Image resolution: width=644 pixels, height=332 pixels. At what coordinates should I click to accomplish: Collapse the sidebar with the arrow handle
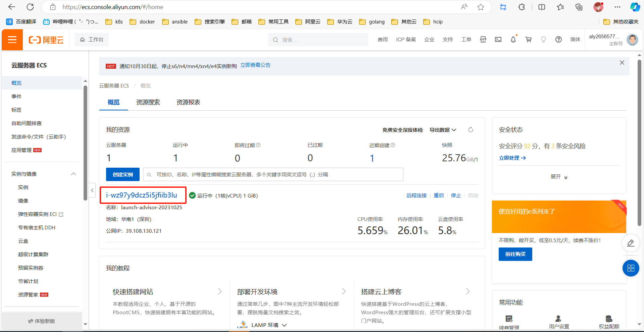pyautogui.click(x=92, y=190)
